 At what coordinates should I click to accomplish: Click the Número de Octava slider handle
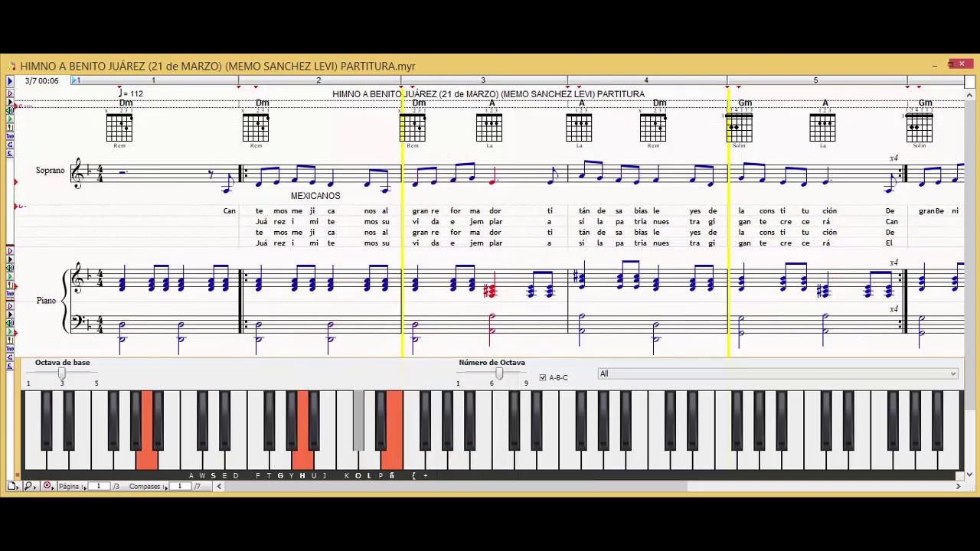[x=499, y=373]
